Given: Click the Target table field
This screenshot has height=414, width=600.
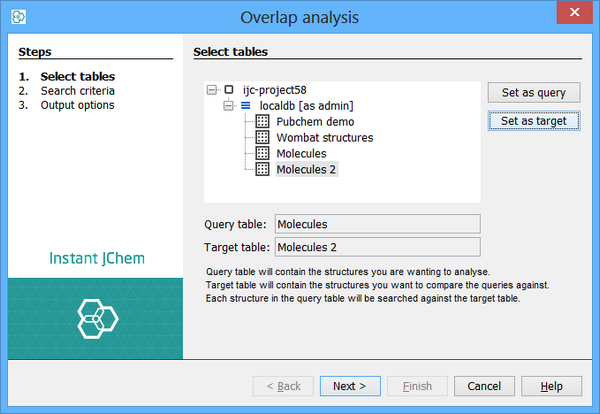Looking at the screenshot, I should (x=377, y=247).
